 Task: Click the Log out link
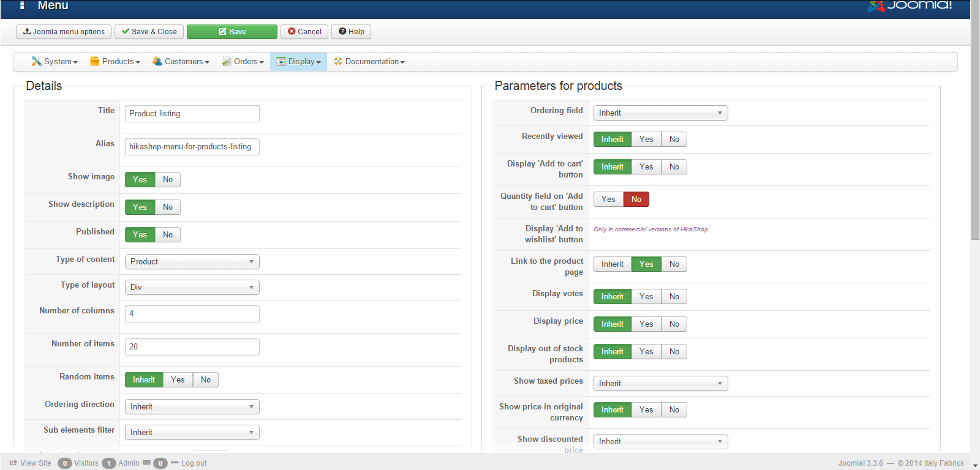[x=194, y=463]
